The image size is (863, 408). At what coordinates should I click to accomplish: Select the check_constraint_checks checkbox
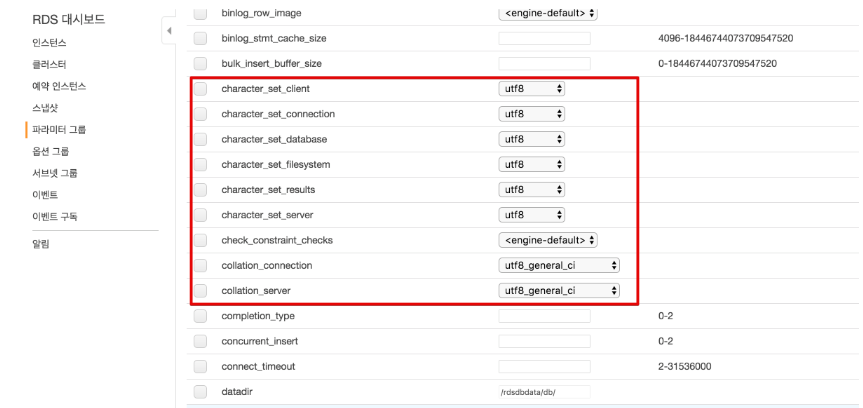(200, 241)
